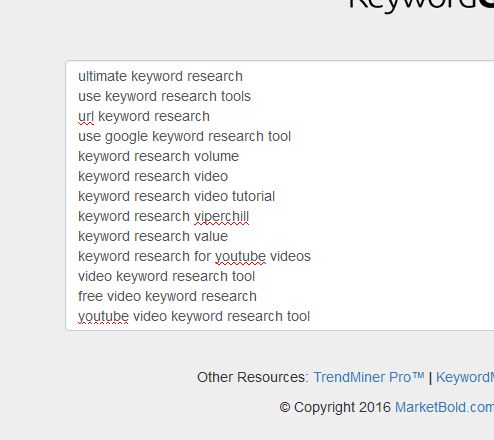This screenshot has width=494, height=440.
Task: Click the 'free video keyword research' line
Action: (x=167, y=296)
